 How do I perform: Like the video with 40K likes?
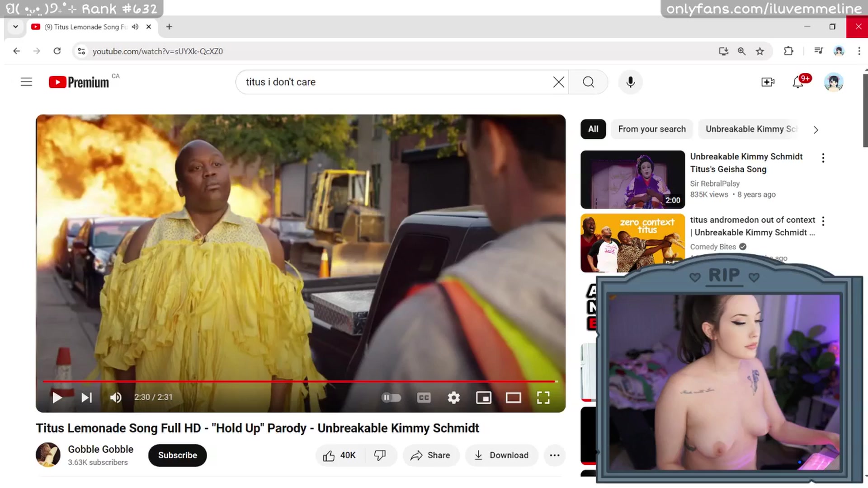tap(339, 455)
